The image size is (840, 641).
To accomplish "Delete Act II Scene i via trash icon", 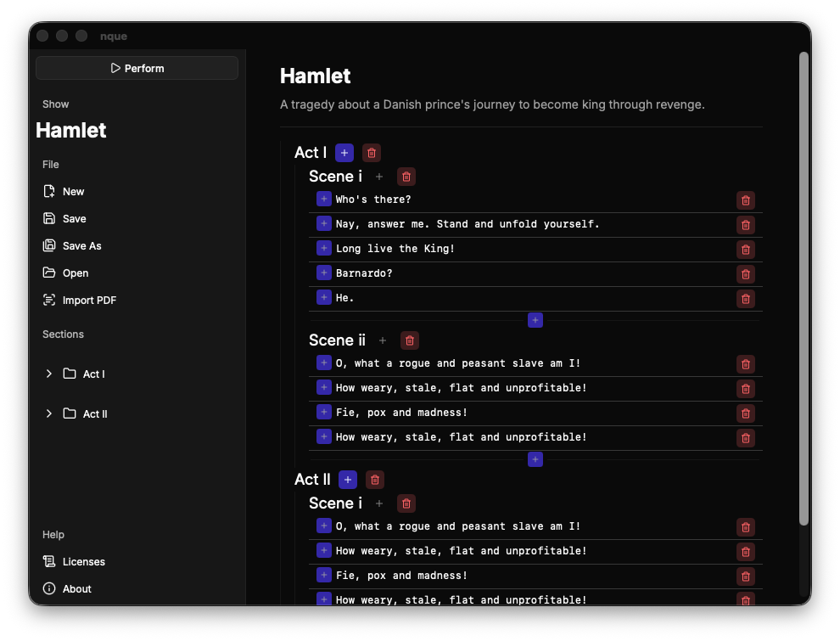I will point(406,503).
